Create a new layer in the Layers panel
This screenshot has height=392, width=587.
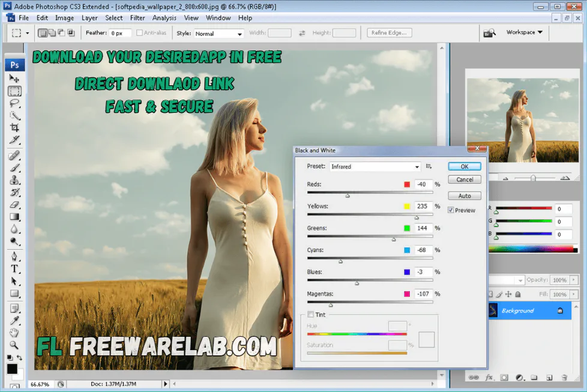(549, 377)
